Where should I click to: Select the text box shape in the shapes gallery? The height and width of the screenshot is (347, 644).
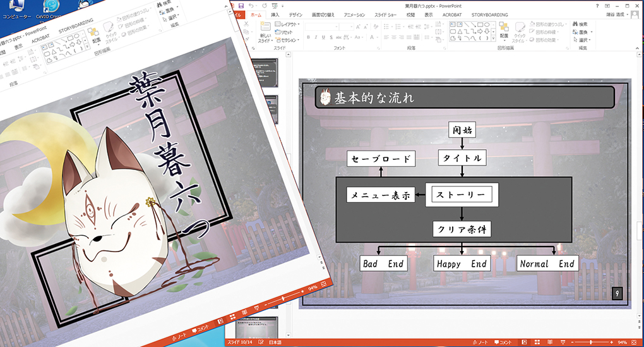point(453,25)
